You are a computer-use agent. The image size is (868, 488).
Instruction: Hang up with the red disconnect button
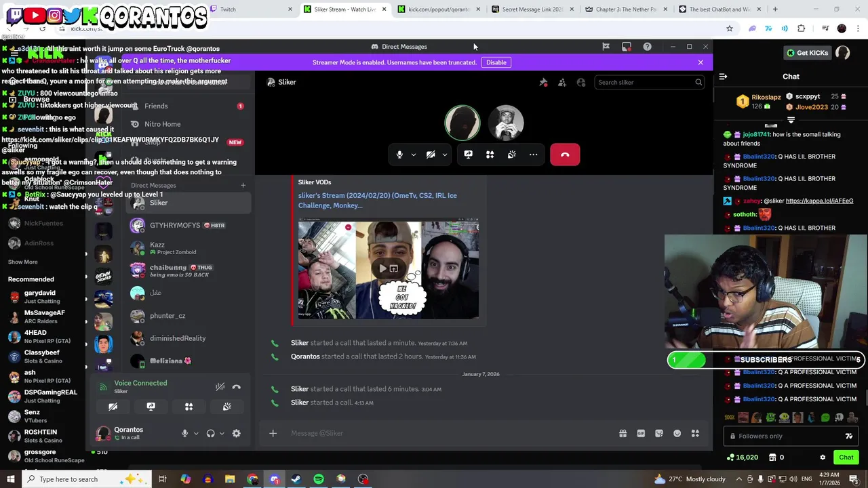565,155
